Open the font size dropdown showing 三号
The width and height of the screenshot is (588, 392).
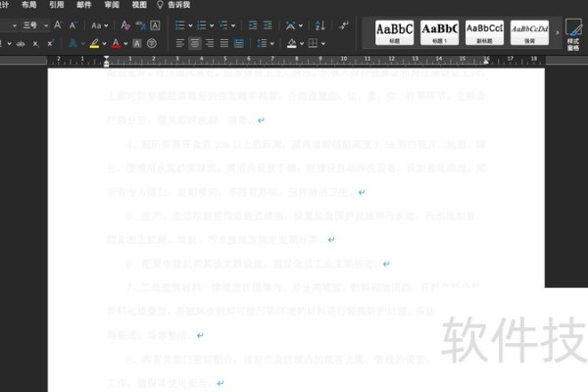point(36,25)
